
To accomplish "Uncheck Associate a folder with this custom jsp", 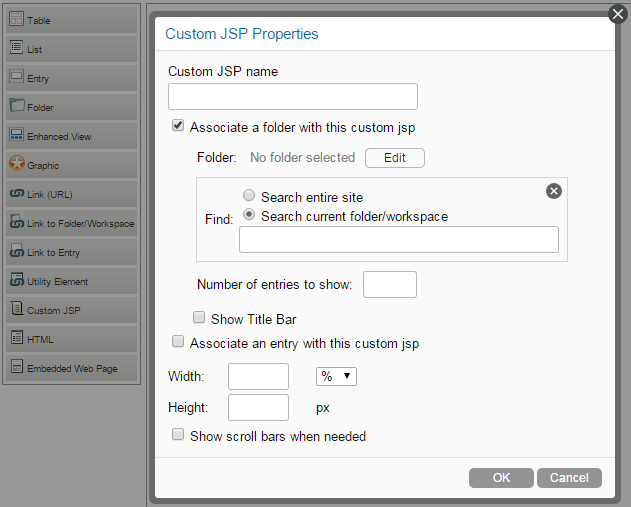I will (178, 127).
